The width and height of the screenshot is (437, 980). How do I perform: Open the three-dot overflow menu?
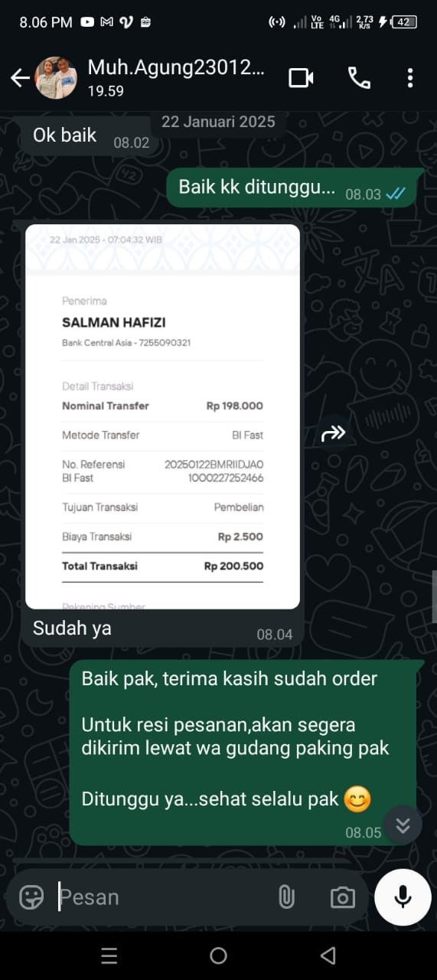click(x=410, y=77)
